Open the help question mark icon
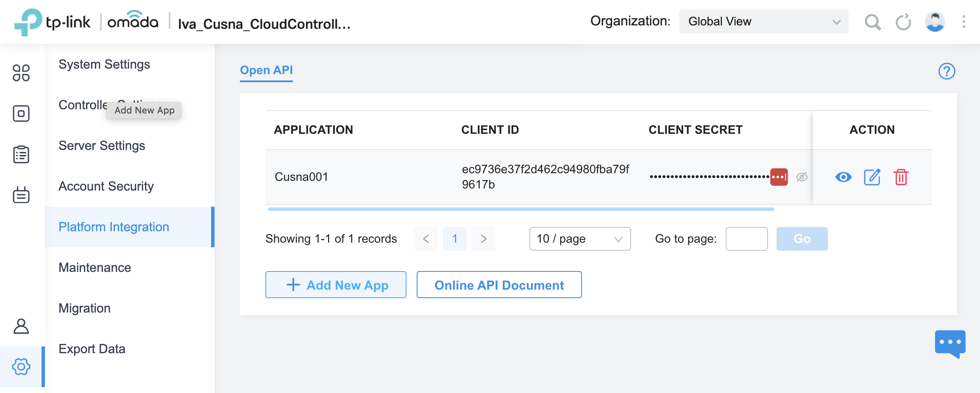 (x=947, y=71)
